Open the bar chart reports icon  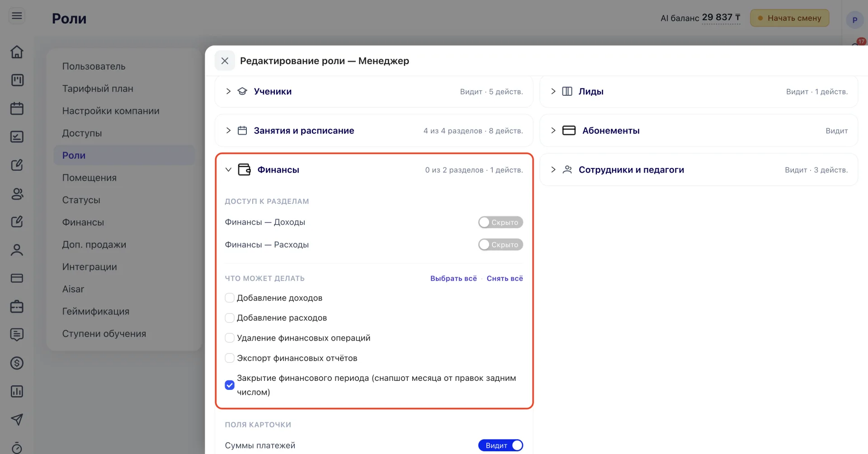pos(17,392)
